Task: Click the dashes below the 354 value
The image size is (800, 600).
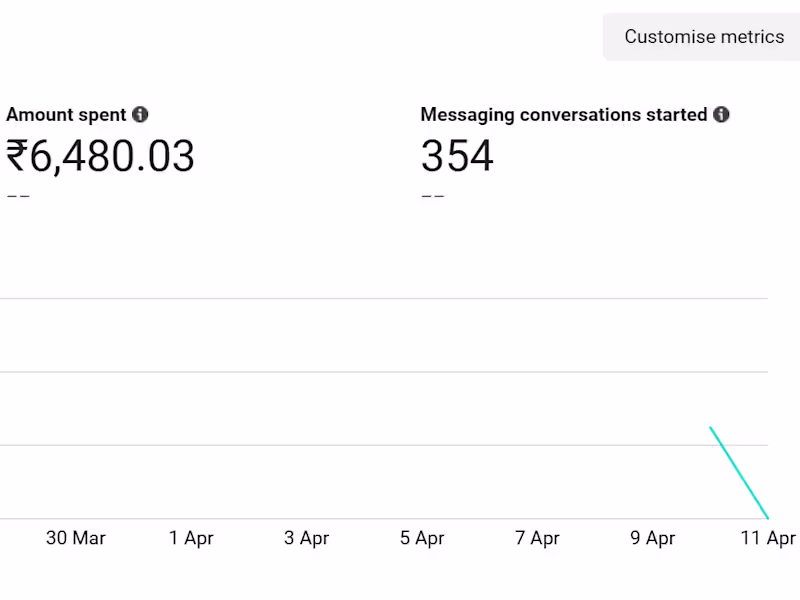Action: click(x=432, y=196)
